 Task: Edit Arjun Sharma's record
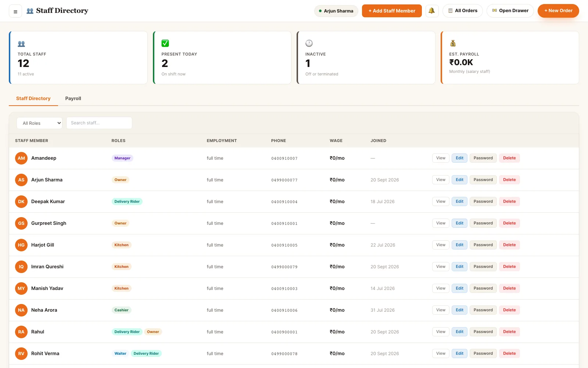click(459, 180)
